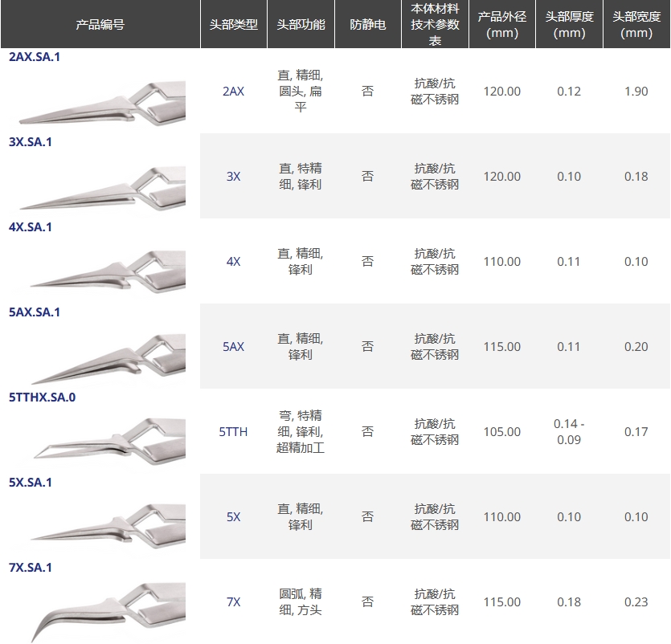Click the 头部类型 column header
Viewport: 671px width, 644px height.
coord(233,24)
